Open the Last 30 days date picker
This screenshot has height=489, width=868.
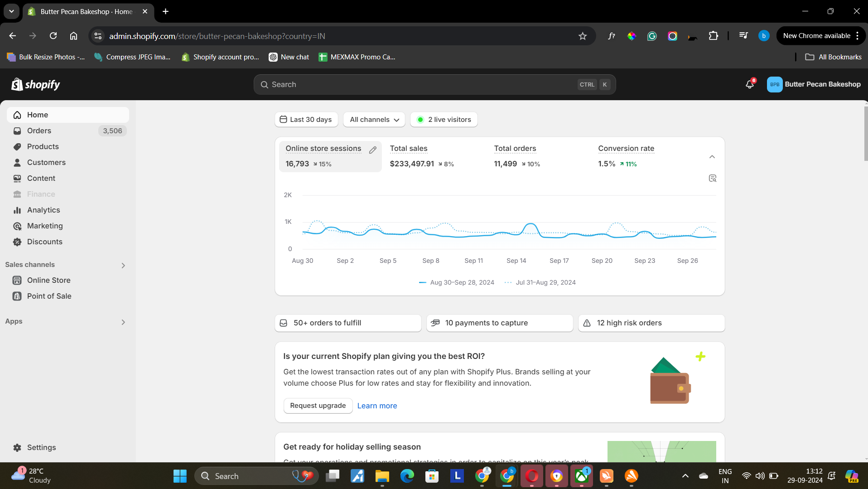point(306,120)
